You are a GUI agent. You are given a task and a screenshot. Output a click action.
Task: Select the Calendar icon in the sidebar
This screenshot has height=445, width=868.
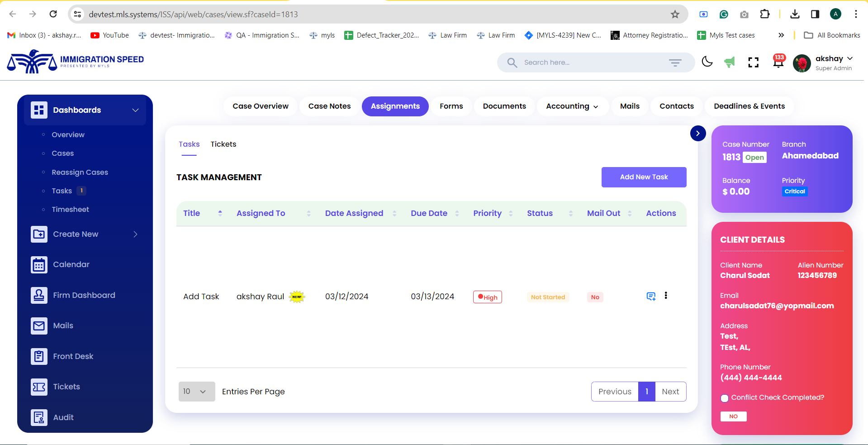(x=39, y=264)
